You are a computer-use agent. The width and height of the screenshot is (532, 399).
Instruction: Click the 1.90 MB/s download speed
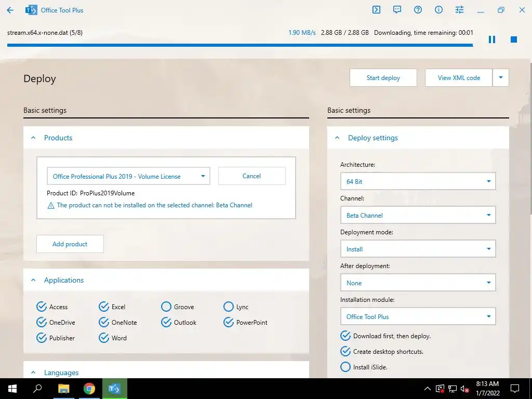302,33
